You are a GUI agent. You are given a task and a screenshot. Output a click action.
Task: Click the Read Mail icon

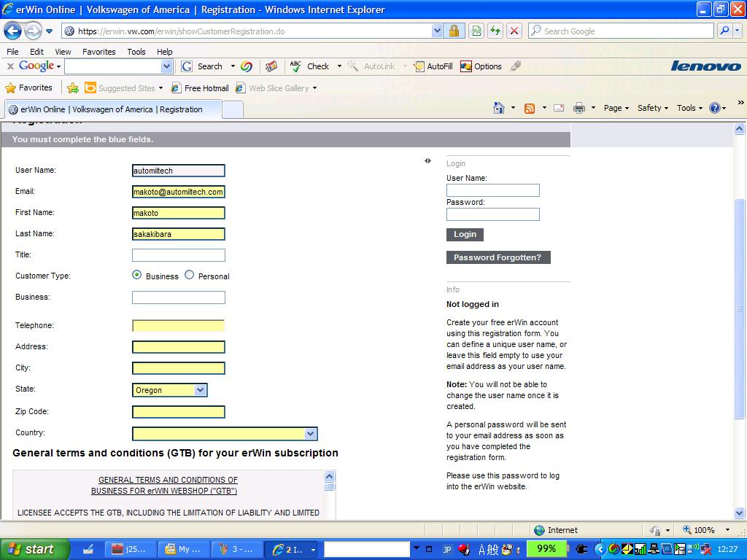click(559, 108)
